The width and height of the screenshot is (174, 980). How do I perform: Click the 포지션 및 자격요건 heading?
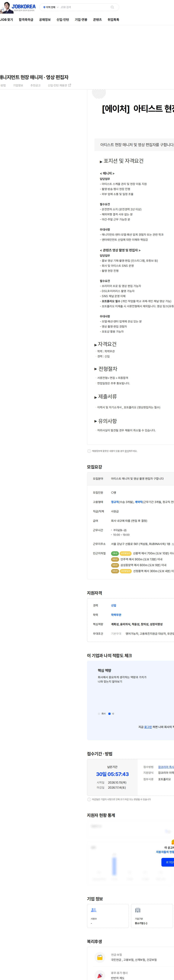(124, 161)
